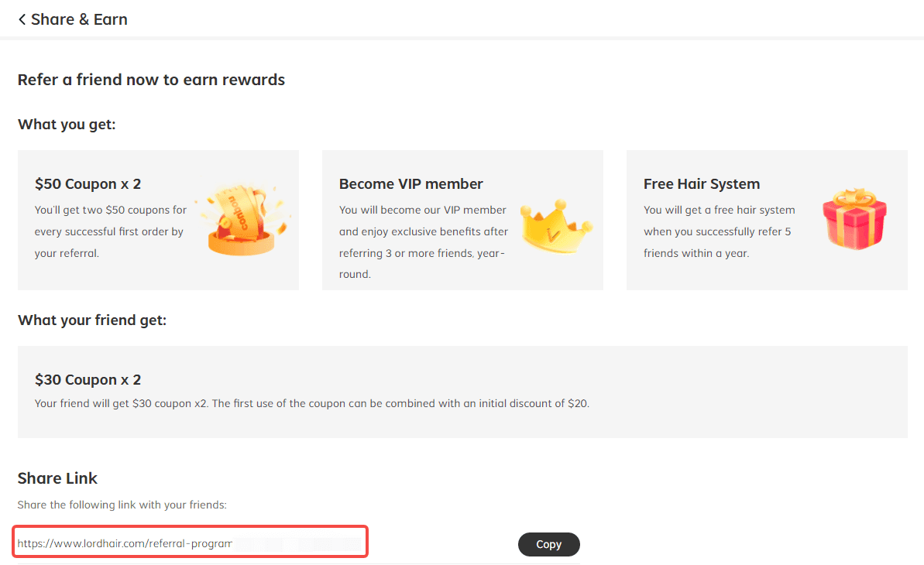The image size is (924, 565).
Task: Click the Free Hair System card heading
Action: pos(701,183)
